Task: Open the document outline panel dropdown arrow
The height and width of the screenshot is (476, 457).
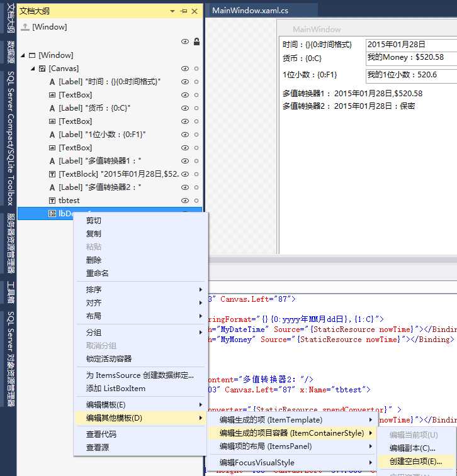Action: (172, 11)
